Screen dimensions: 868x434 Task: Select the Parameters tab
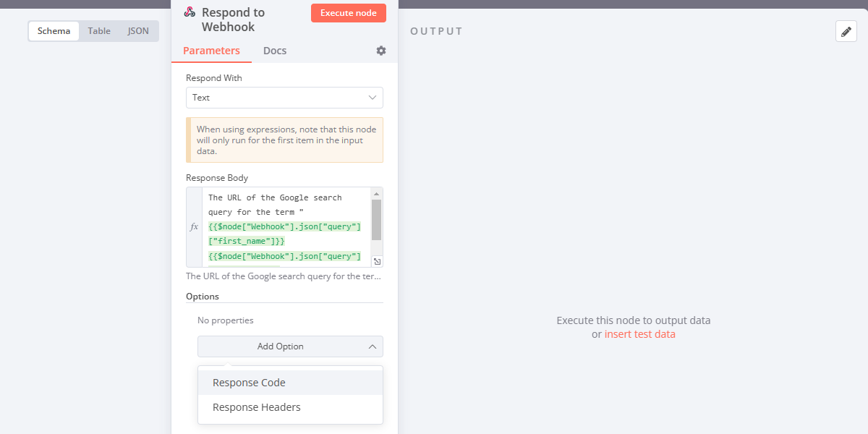[211, 51]
